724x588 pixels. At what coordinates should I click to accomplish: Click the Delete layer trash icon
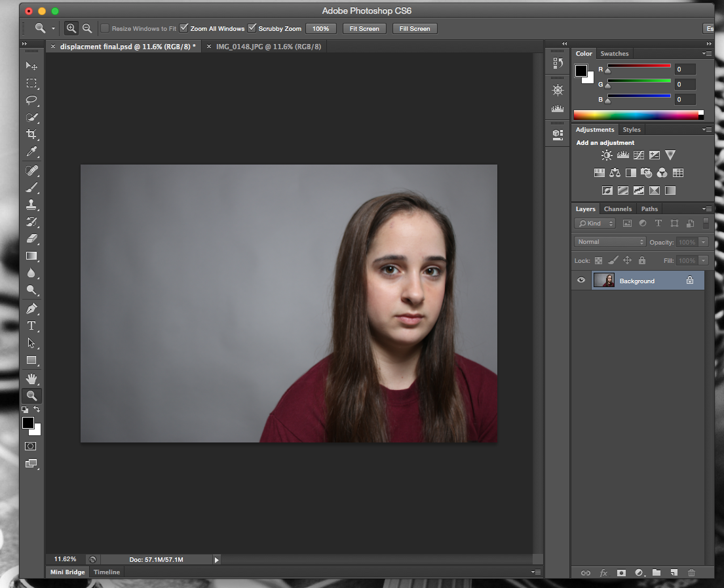[691, 572]
